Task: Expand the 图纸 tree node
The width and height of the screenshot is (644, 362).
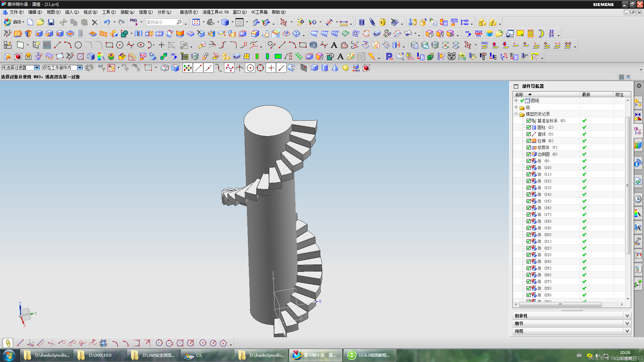Action: tap(516, 101)
